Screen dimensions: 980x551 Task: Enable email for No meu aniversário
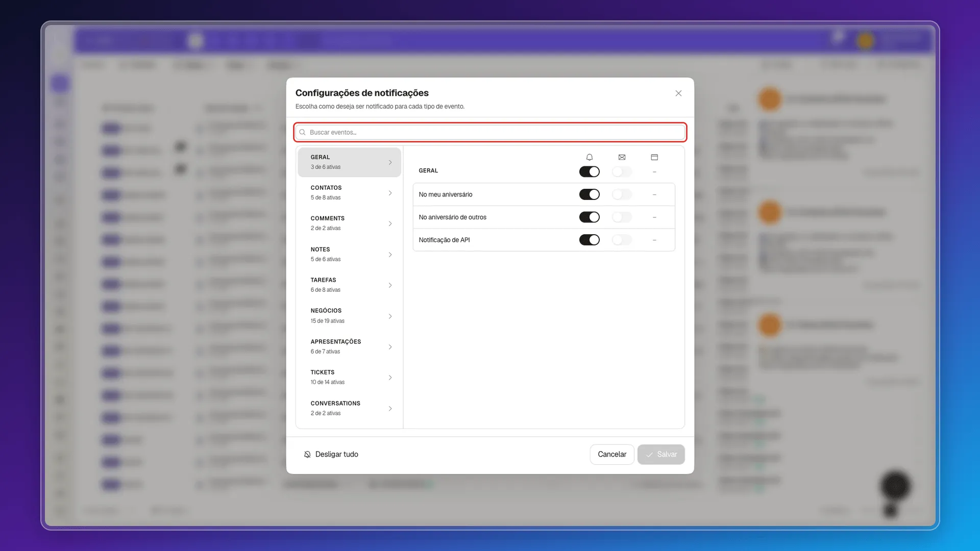pos(622,194)
